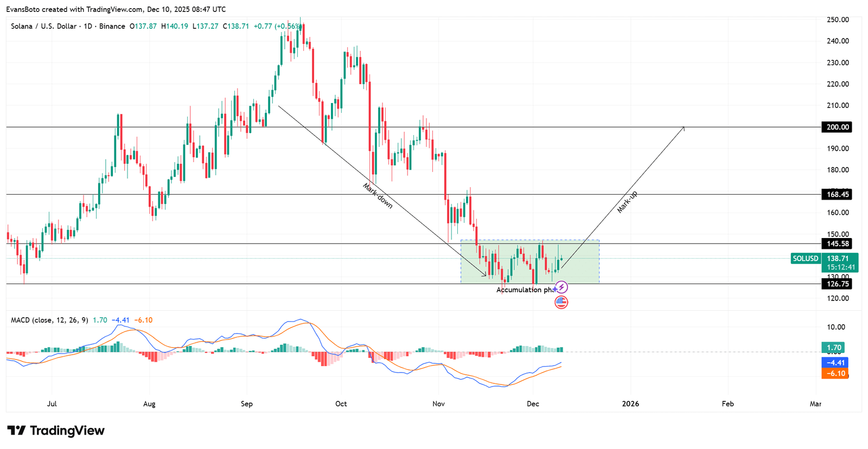Image resolution: width=868 pixels, height=449 pixels.
Task: Select the 168.45 horizontal line price label
Action: coord(837,194)
